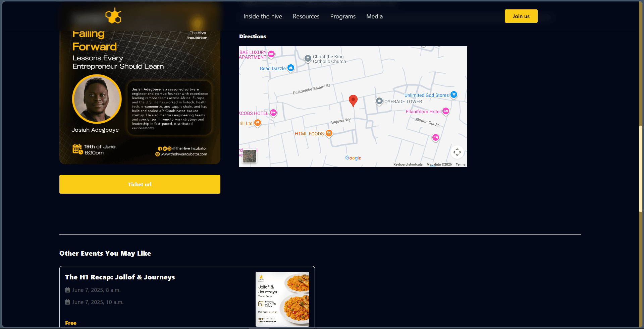
Task: Click the Dr.Adeleke Salami St label
Action: [x=311, y=89]
